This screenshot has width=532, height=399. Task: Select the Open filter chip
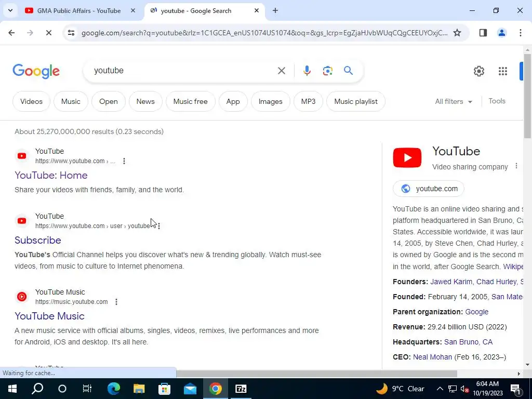pyautogui.click(x=109, y=101)
